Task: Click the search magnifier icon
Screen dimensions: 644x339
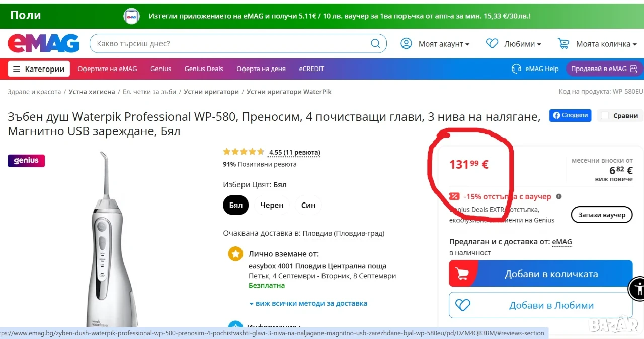Action: [x=375, y=44]
